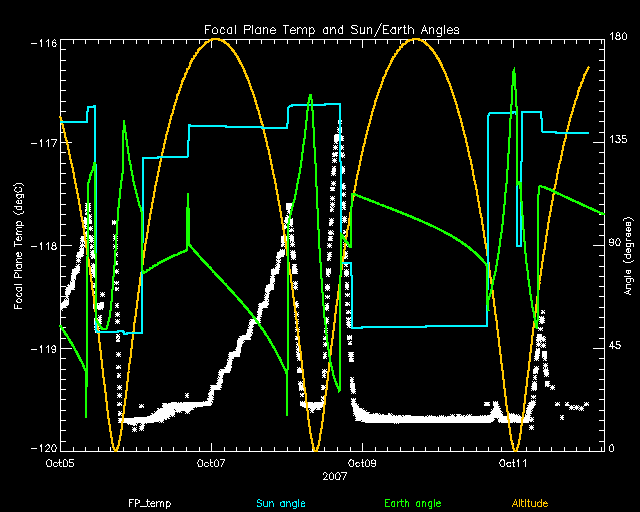
Task: Click the Oct07 date tick label
Action: pyautogui.click(x=211, y=463)
